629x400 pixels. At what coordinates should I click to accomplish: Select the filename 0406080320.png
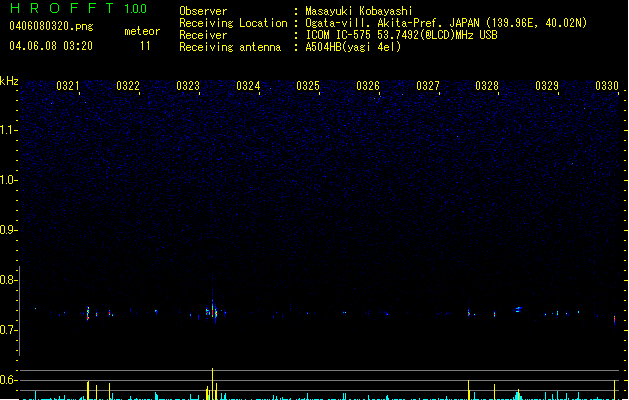[x=51, y=26]
